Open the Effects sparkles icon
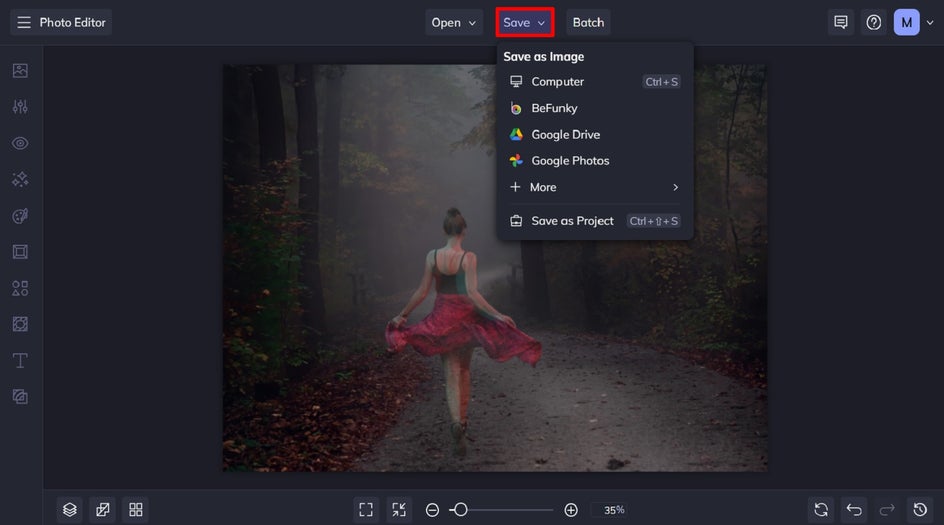The image size is (944, 525). [x=20, y=179]
